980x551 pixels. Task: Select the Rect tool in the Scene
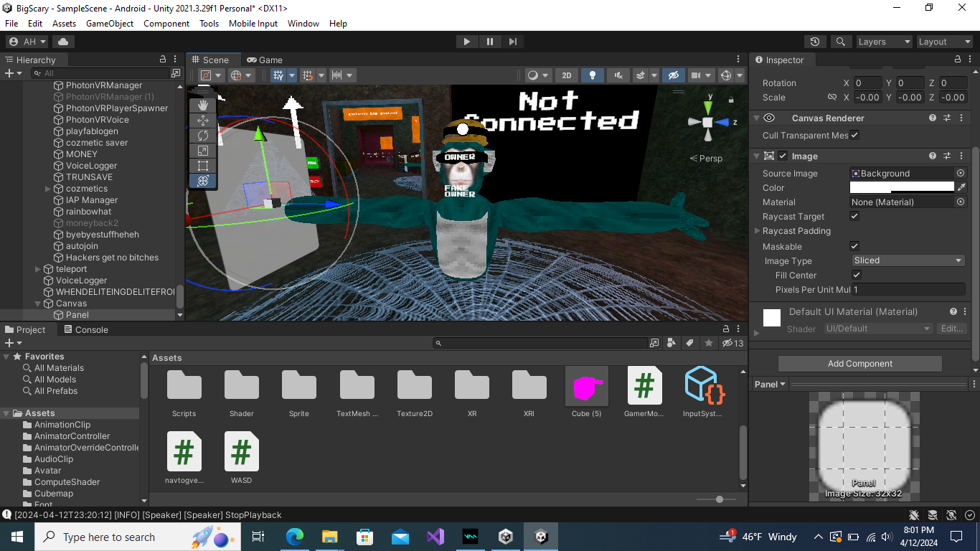(x=203, y=166)
